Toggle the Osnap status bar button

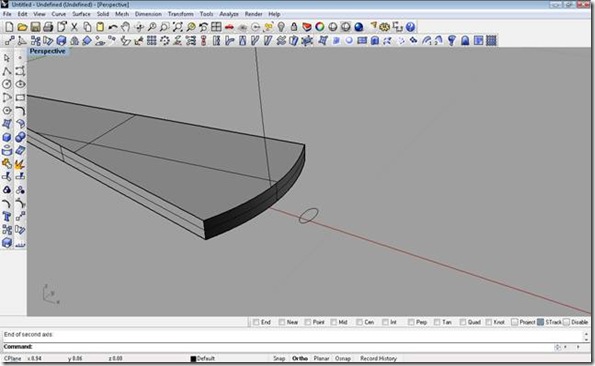click(x=343, y=358)
